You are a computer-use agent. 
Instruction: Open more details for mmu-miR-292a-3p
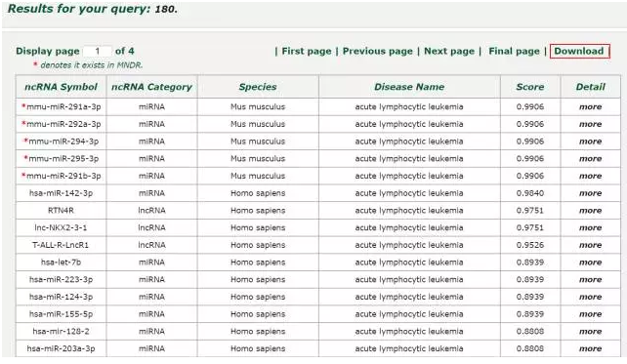[x=590, y=124]
